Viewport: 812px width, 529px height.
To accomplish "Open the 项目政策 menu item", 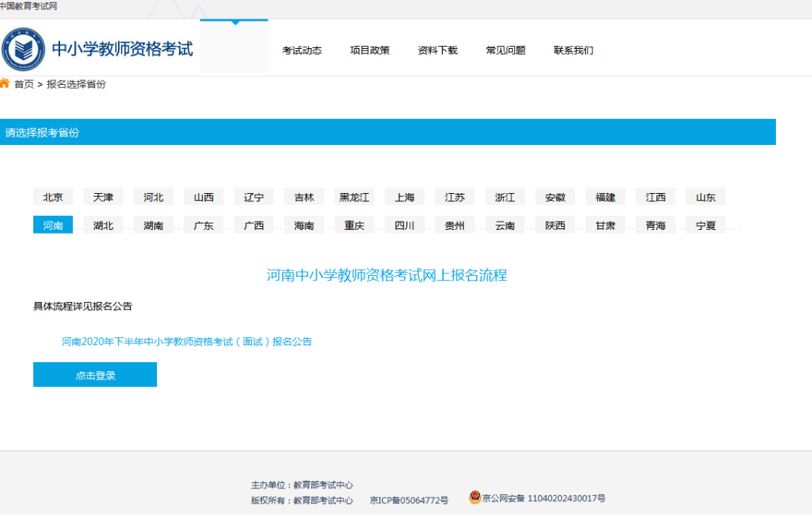I will coord(370,50).
